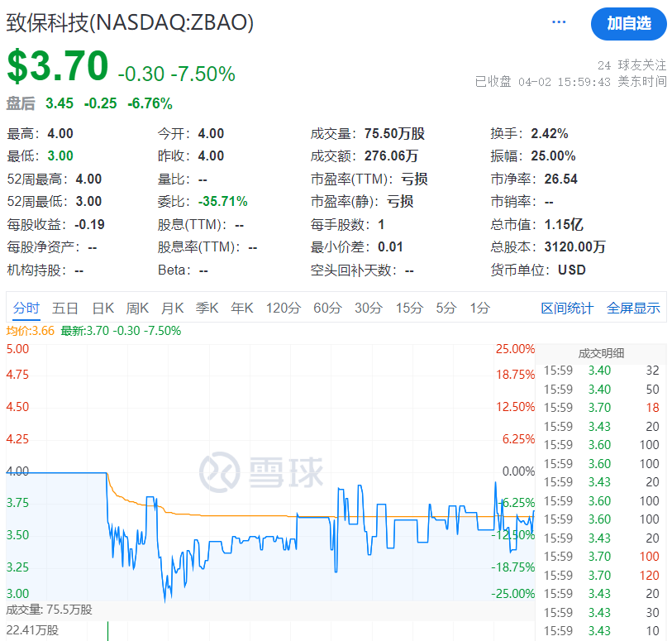Switch to the 5分 chart tab
Viewport: 672px width, 641px height.
(446, 309)
